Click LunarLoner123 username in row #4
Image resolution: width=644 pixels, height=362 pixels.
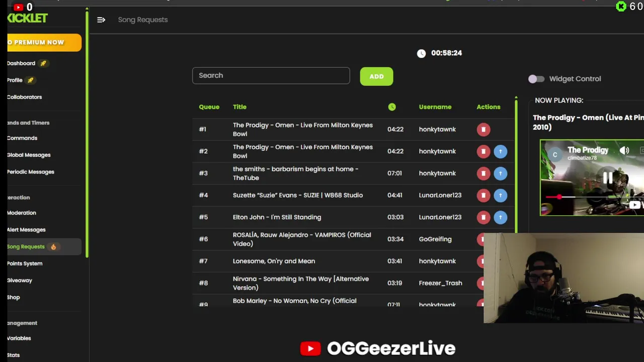(x=440, y=195)
